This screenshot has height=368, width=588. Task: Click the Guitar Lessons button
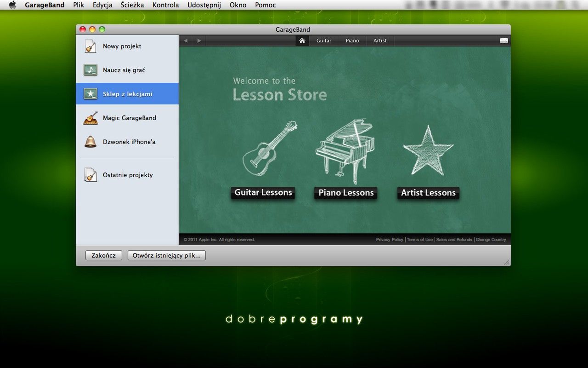[x=263, y=193]
